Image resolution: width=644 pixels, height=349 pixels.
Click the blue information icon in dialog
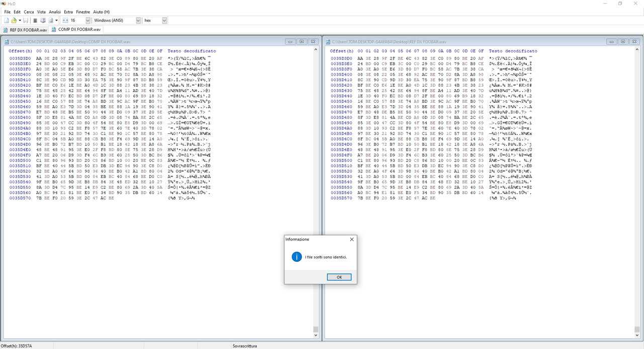point(297,257)
